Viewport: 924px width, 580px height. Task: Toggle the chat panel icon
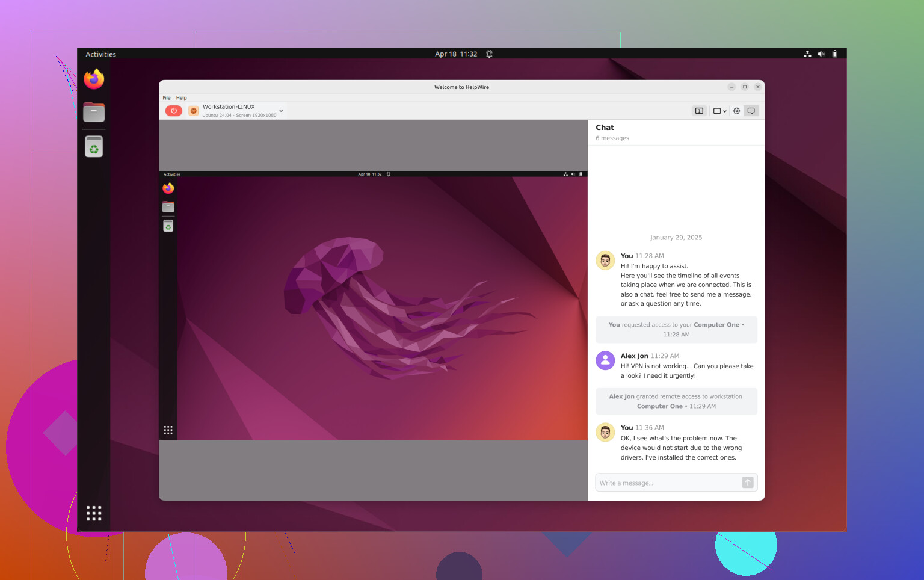[x=751, y=111]
